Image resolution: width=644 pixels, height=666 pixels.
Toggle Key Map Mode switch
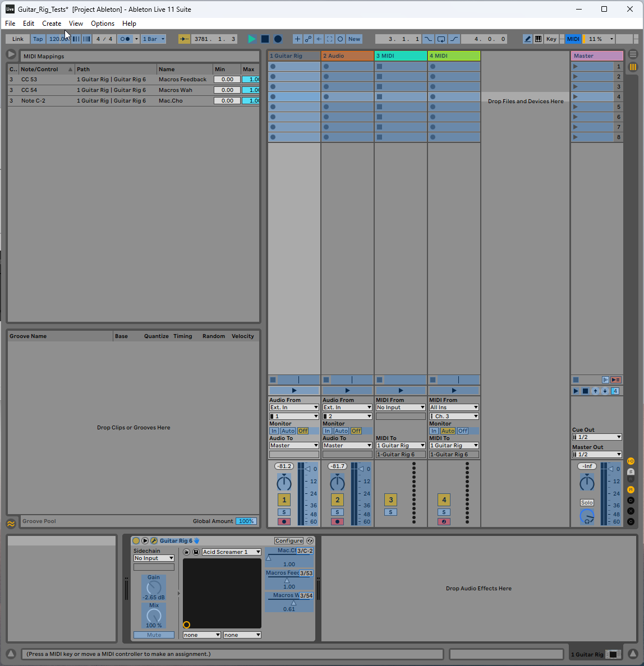(x=551, y=39)
